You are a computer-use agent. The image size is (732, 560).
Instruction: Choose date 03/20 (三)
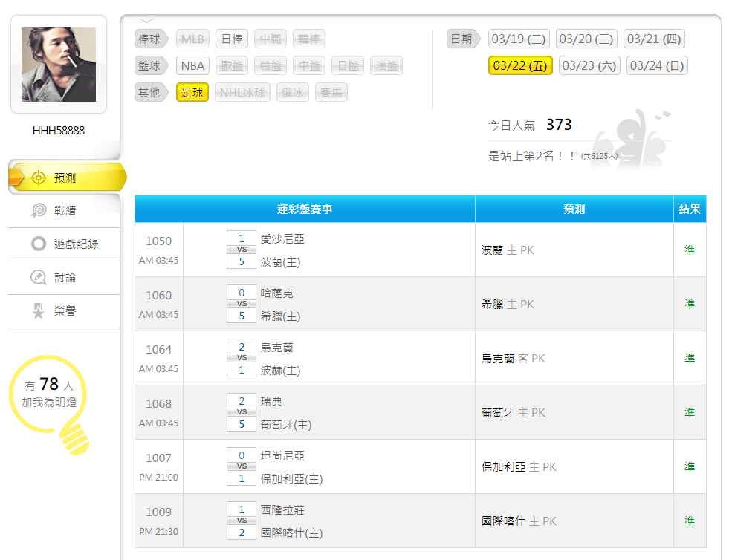point(586,39)
